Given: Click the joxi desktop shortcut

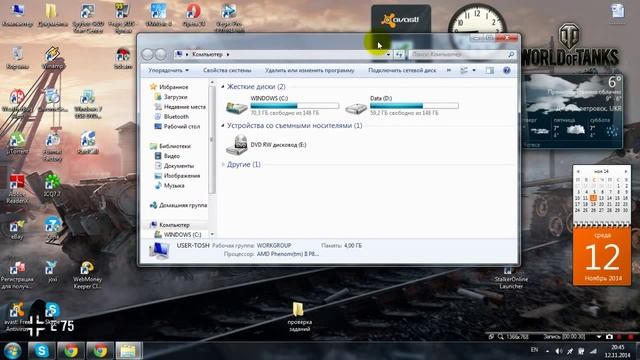Looking at the screenshot, I should [x=52, y=272].
